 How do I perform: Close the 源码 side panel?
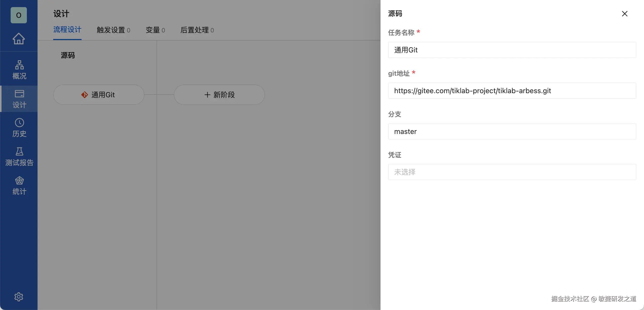[624, 14]
